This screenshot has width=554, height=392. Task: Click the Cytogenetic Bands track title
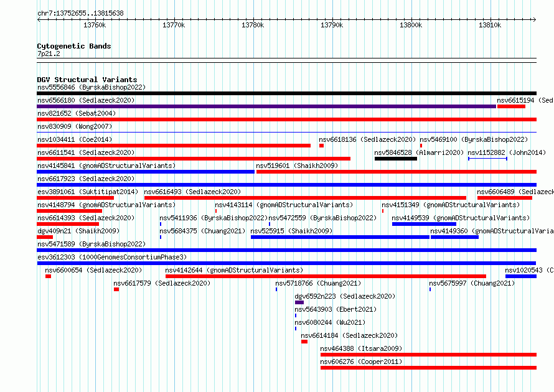[x=74, y=46]
